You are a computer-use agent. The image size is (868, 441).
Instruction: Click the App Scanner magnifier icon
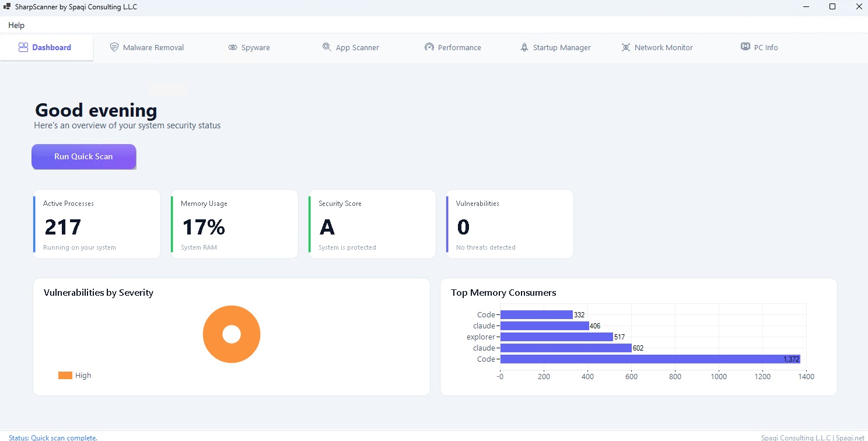coord(326,47)
